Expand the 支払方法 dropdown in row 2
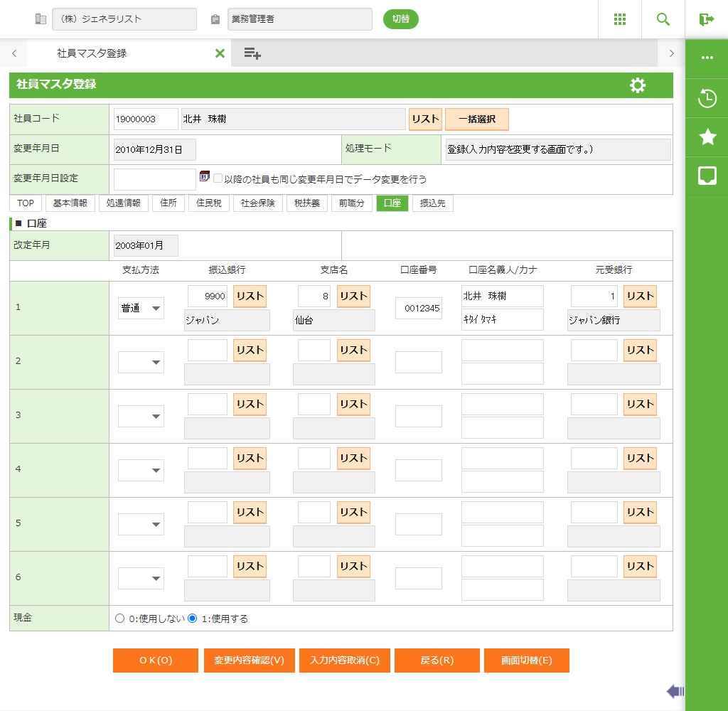Image resolution: width=728 pixels, height=711 pixels. (x=141, y=363)
